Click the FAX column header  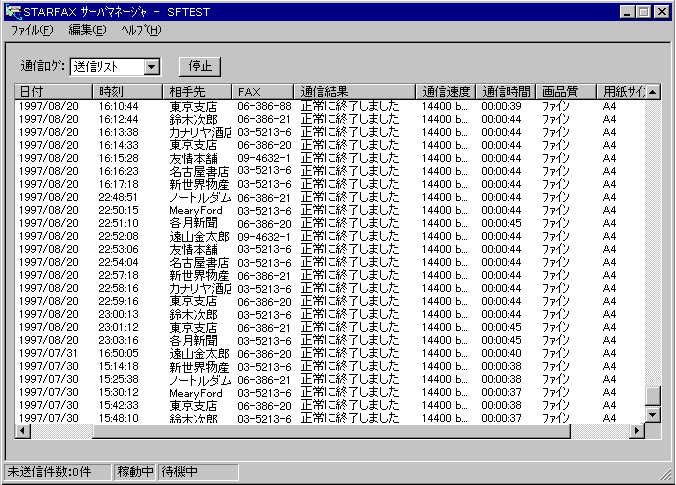[264, 92]
